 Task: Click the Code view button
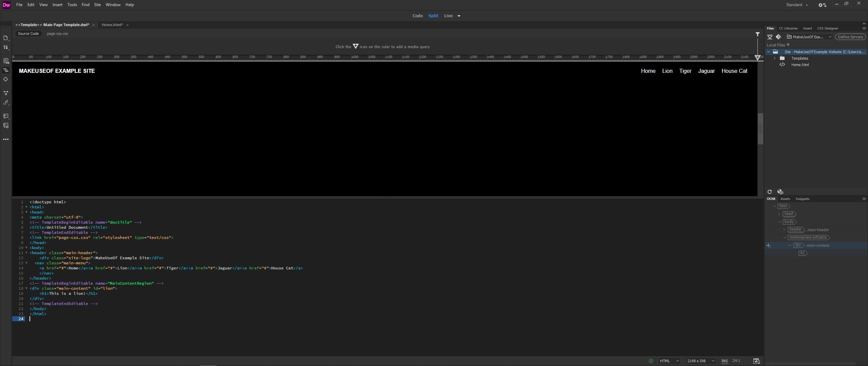point(417,16)
